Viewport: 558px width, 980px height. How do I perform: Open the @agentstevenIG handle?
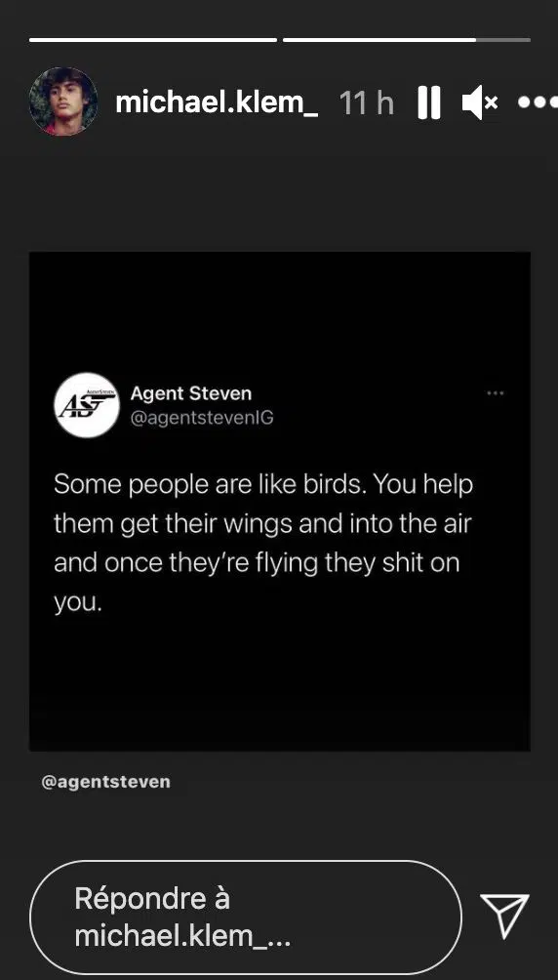(202, 418)
